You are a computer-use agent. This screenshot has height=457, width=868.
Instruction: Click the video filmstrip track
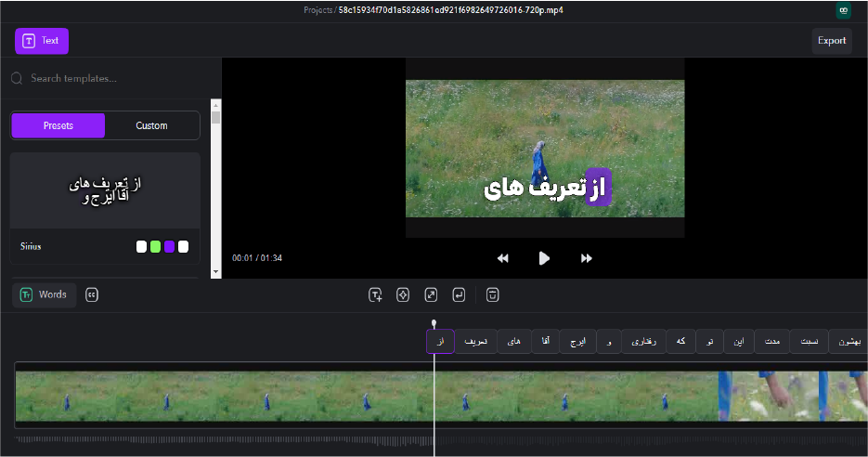(x=441, y=396)
